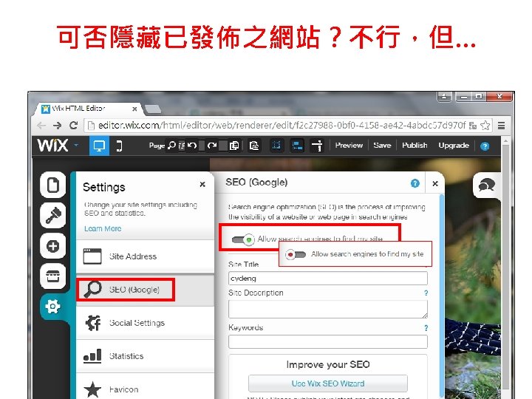The height and width of the screenshot is (399, 532).
Task: Open a new browser tab
Action: (153, 109)
